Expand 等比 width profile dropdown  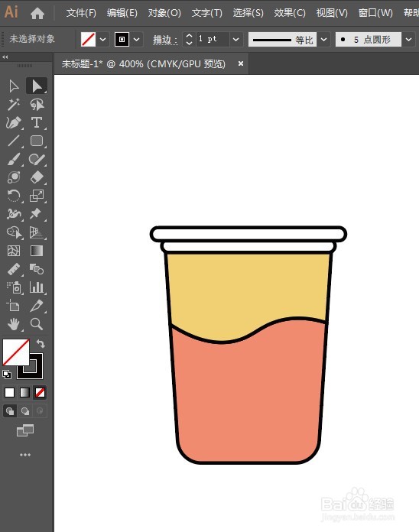[x=324, y=39]
